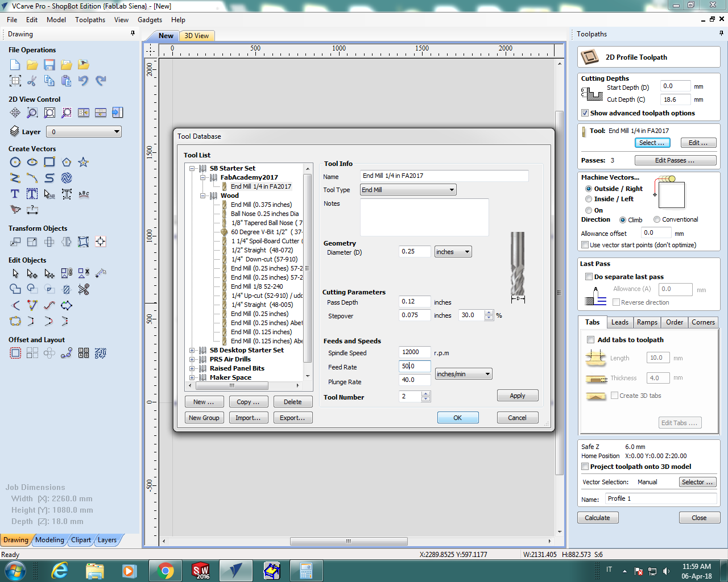Click the Undo arrow icon
Image resolution: width=728 pixels, height=582 pixels.
pyautogui.click(x=84, y=81)
